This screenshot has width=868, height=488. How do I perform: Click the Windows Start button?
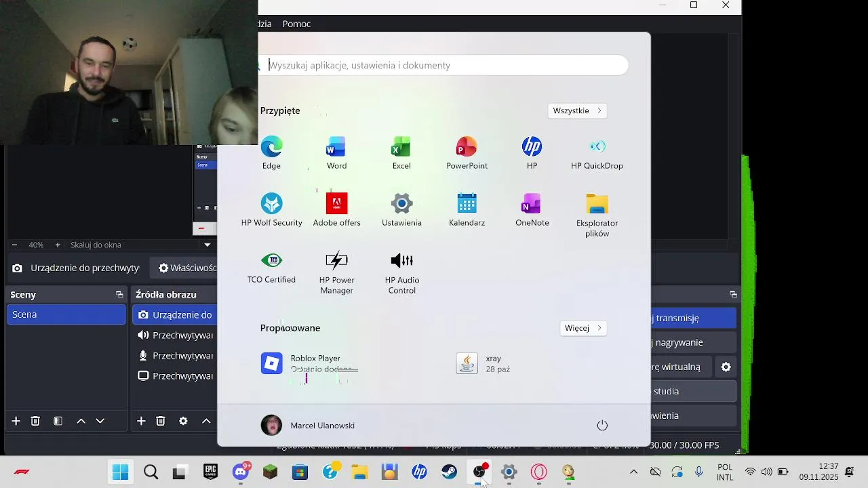click(x=121, y=472)
